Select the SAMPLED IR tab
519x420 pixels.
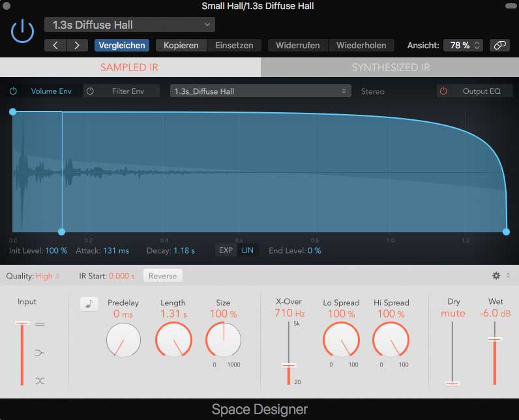coord(129,67)
